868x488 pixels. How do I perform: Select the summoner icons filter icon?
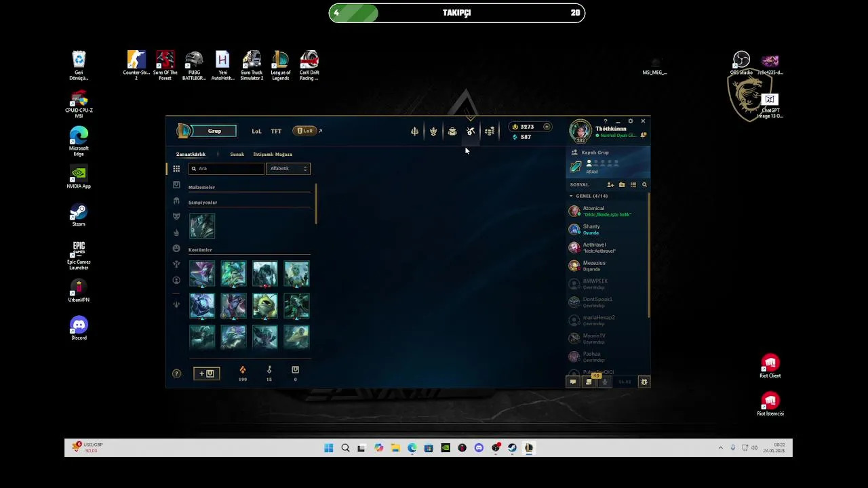point(176,280)
